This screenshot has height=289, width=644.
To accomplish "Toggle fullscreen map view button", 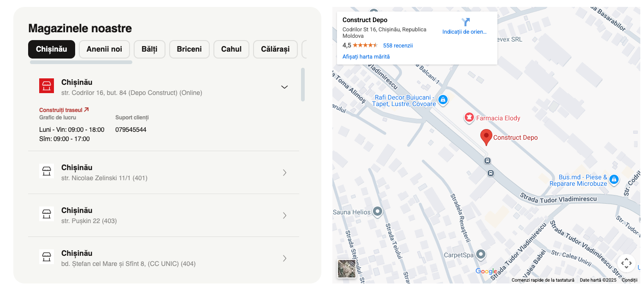I will [x=626, y=263].
